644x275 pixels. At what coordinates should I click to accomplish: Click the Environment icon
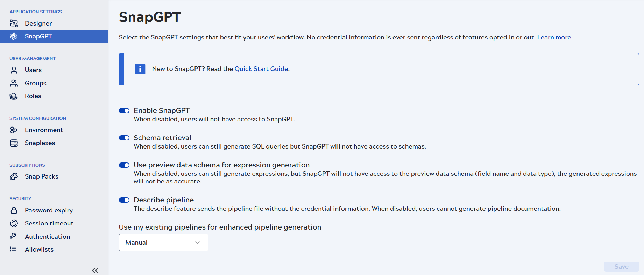pos(14,130)
